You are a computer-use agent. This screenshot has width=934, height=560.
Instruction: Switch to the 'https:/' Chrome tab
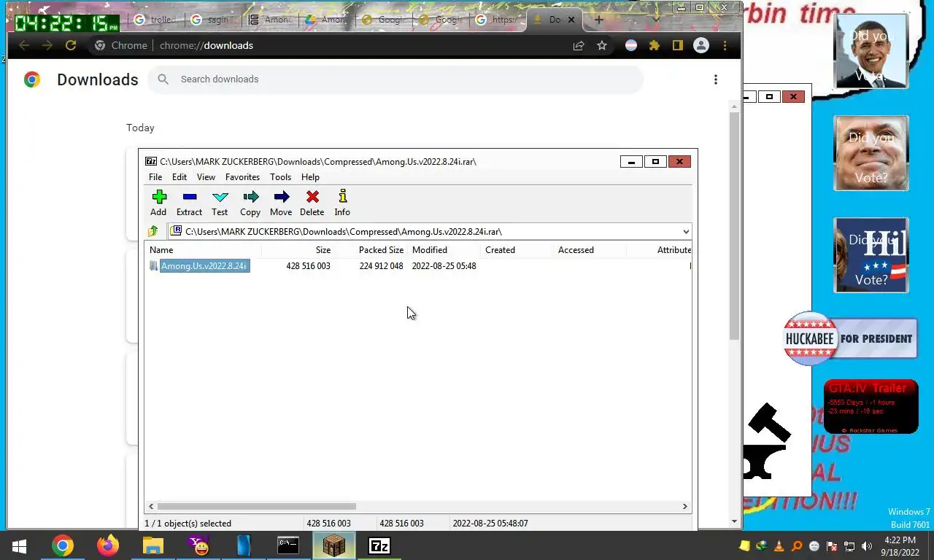[x=497, y=20]
